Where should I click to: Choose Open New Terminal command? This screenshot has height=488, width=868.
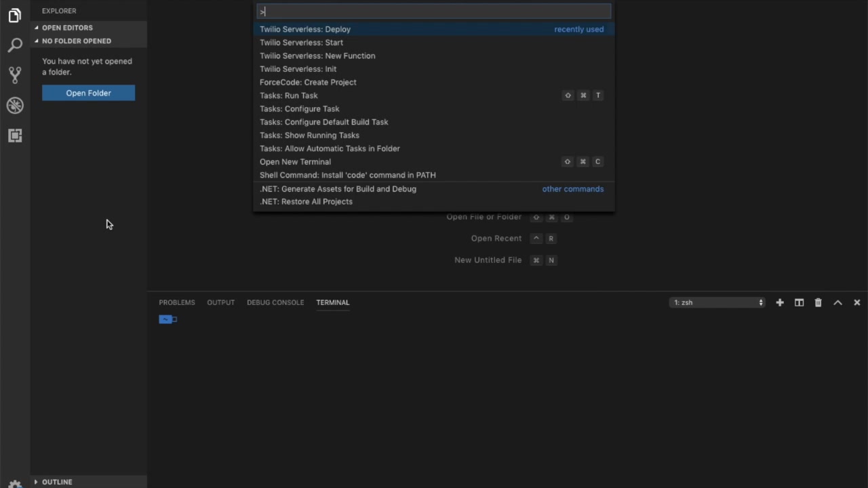tap(434, 161)
